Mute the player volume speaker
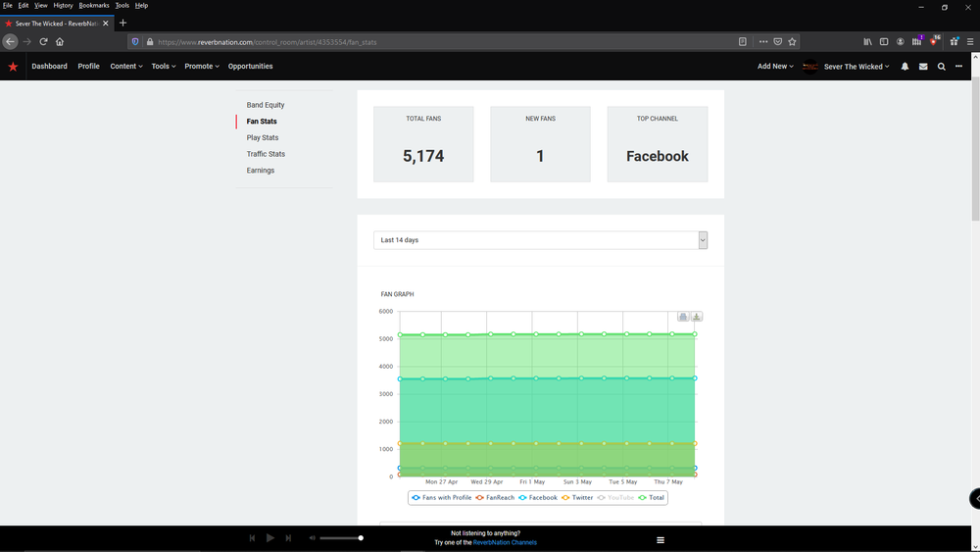The image size is (980, 552). point(312,537)
